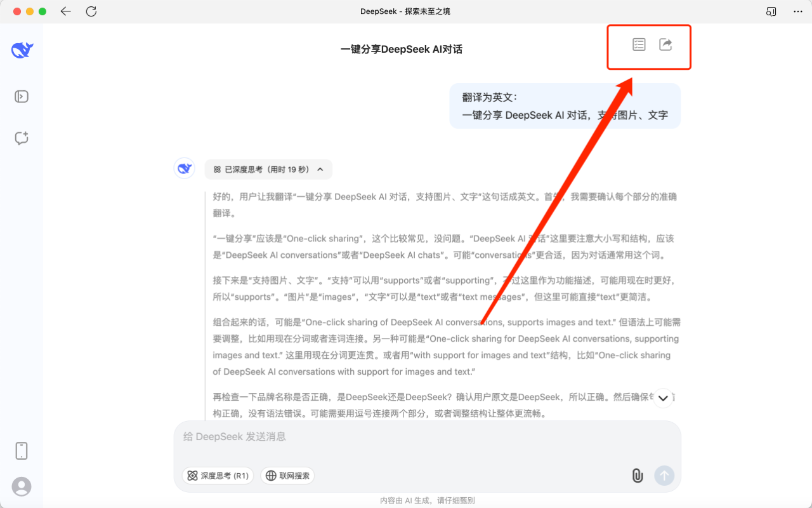Focus the 给 DeepSeek 发送消息 input field
The image size is (812, 508).
[x=428, y=437]
